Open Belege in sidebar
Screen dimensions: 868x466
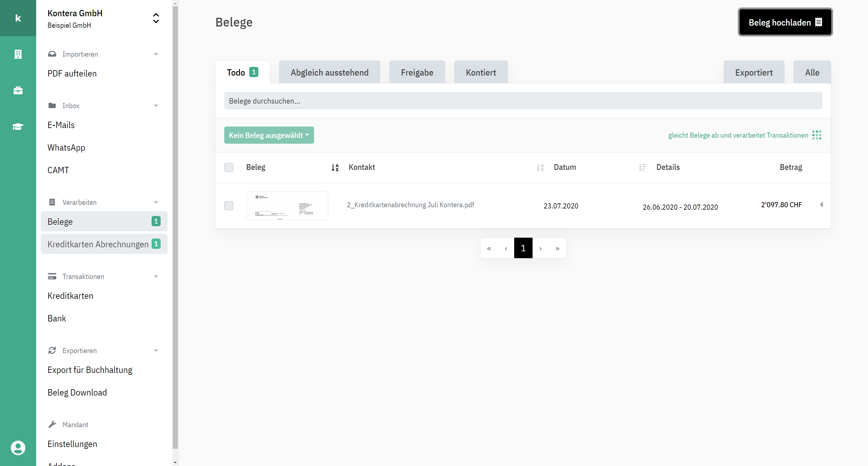(104, 221)
